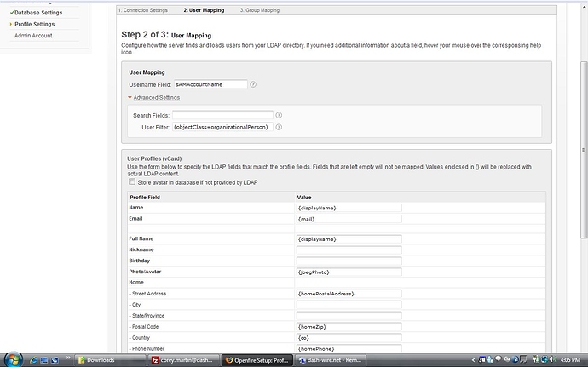This screenshot has width=588, height=367.
Task: Click 'User Profiles (vCard)' heading
Action: pyautogui.click(x=154, y=158)
